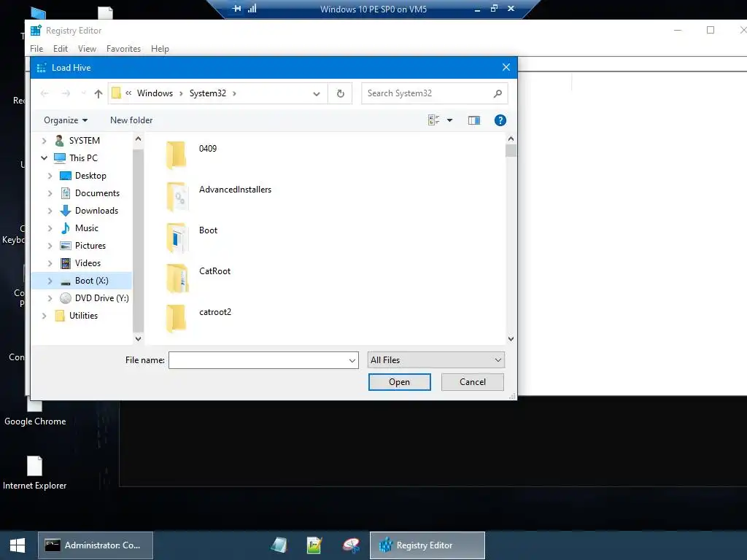This screenshot has height=560, width=747.
Task: Select Downloads in the navigation pane
Action: coord(96,211)
